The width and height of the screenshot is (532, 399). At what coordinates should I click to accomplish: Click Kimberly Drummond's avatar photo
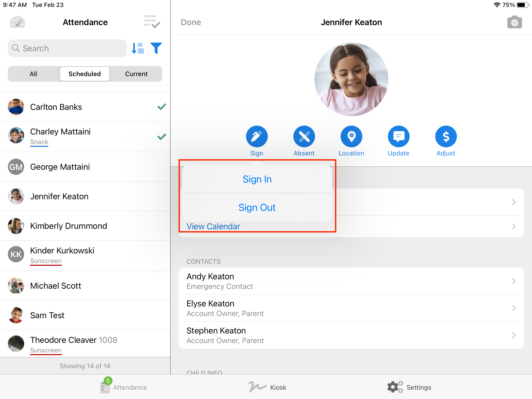pyautogui.click(x=16, y=226)
